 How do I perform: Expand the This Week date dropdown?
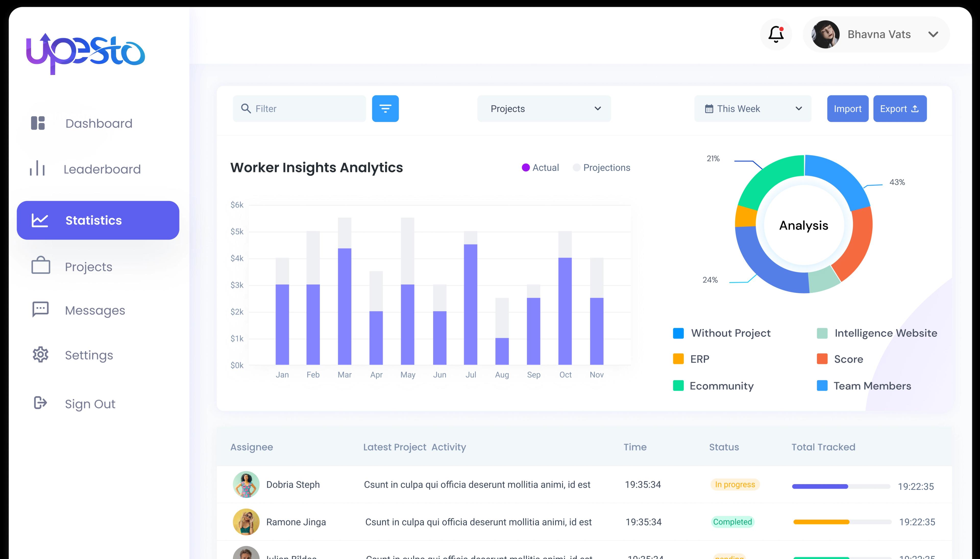pos(753,109)
